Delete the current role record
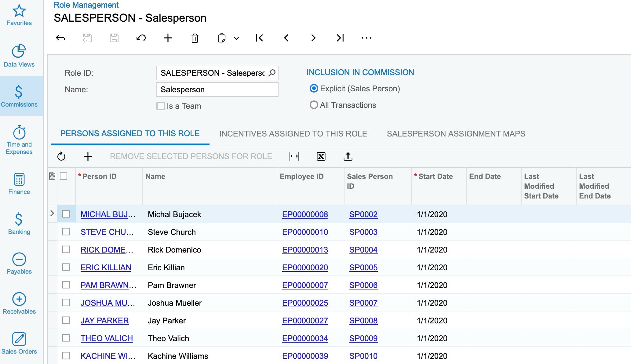This screenshot has width=631, height=364. coord(195,38)
